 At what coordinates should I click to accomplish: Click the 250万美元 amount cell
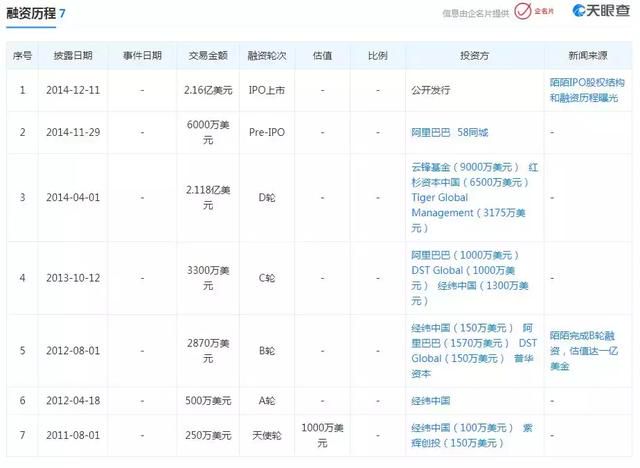click(x=208, y=435)
